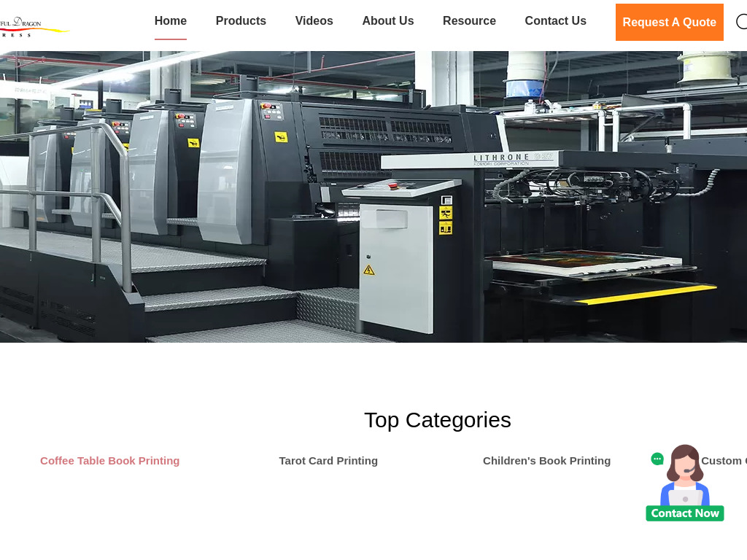The height and width of the screenshot is (560, 747).
Task: Open the Products menu
Action: coord(241,21)
